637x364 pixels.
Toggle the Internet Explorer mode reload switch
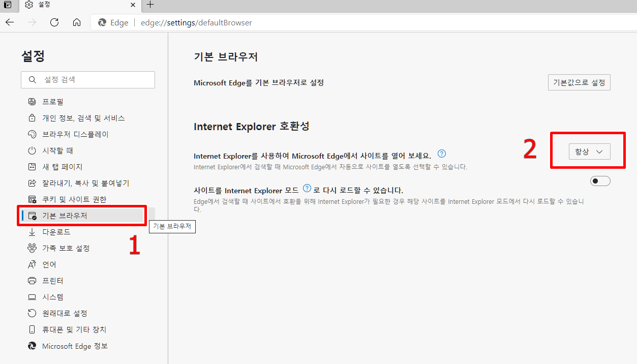[x=600, y=181]
